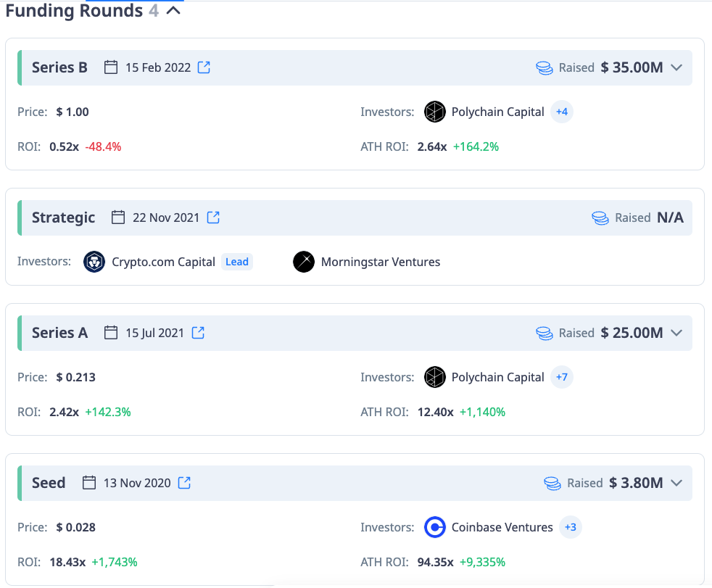Open Crypto.com Capital investor link

[x=163, y=262]
